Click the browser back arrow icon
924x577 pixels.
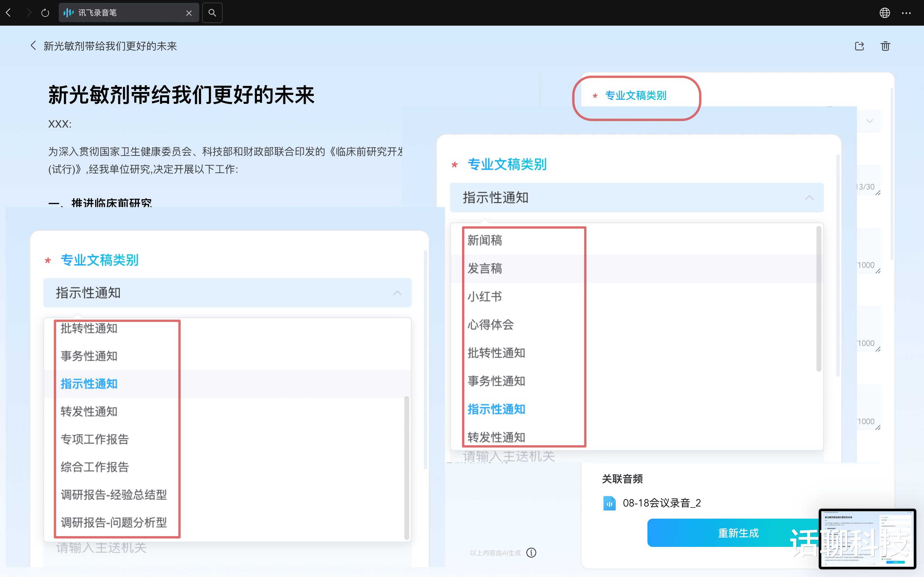pyautogui.click(x=8, y=13)
